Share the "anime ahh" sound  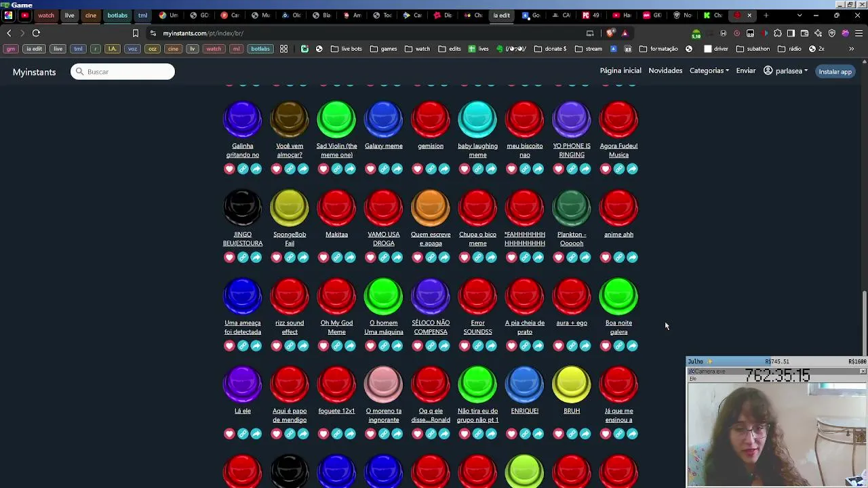click(x=632, y=258)
